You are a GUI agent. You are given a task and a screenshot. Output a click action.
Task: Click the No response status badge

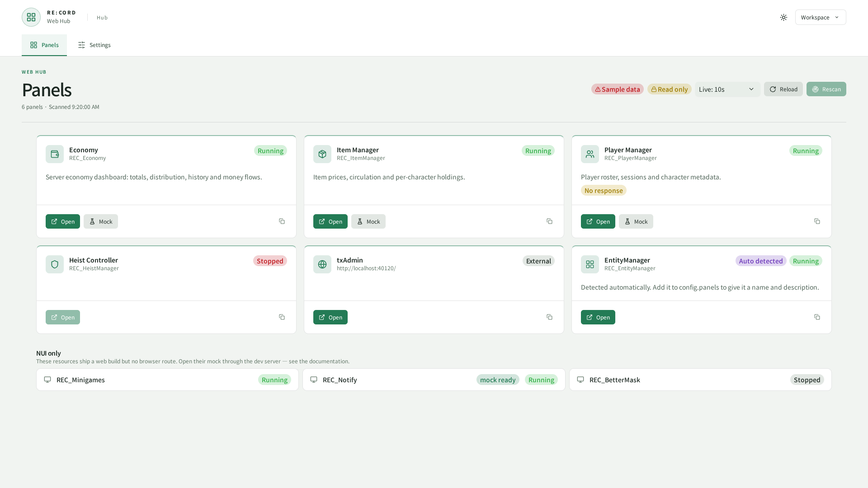tap(604, 190)
